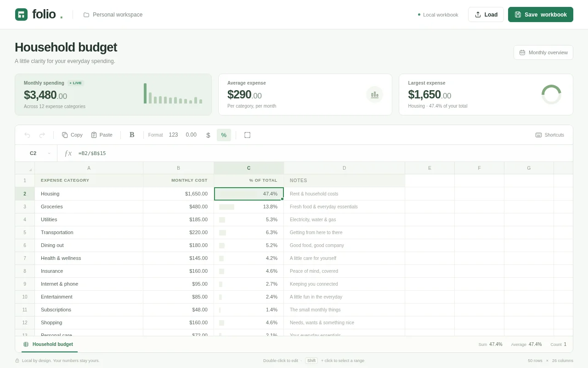The height and width of the screenshot is (368, 588).
Task: Click the Sum 47.4% status value
Action: (x=490, y=344)
